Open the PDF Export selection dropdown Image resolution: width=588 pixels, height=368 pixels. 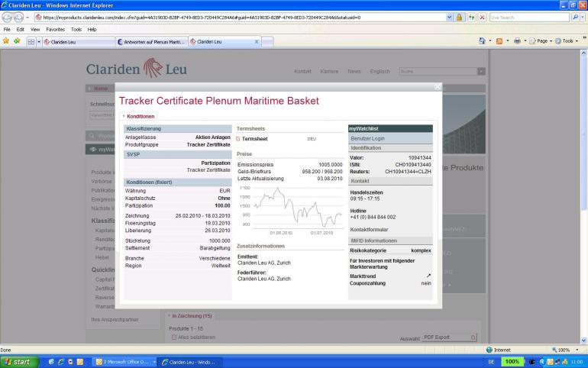450,337
